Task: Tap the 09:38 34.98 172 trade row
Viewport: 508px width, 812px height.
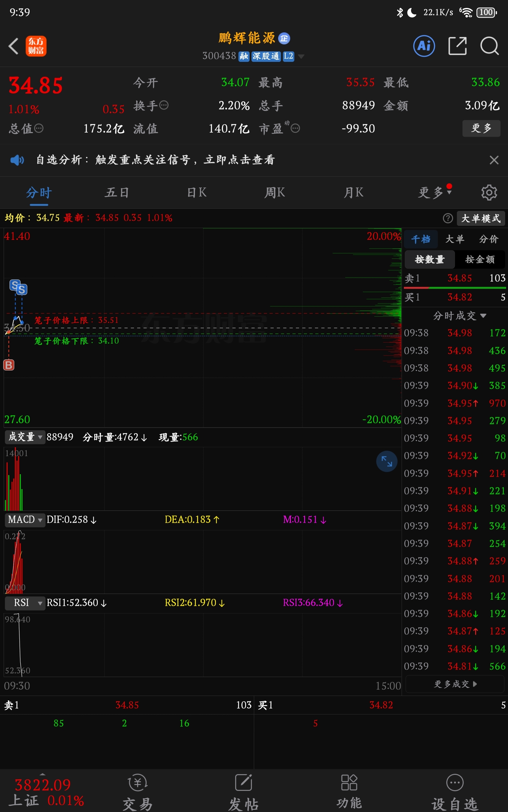Action: (x=455, y=333)
